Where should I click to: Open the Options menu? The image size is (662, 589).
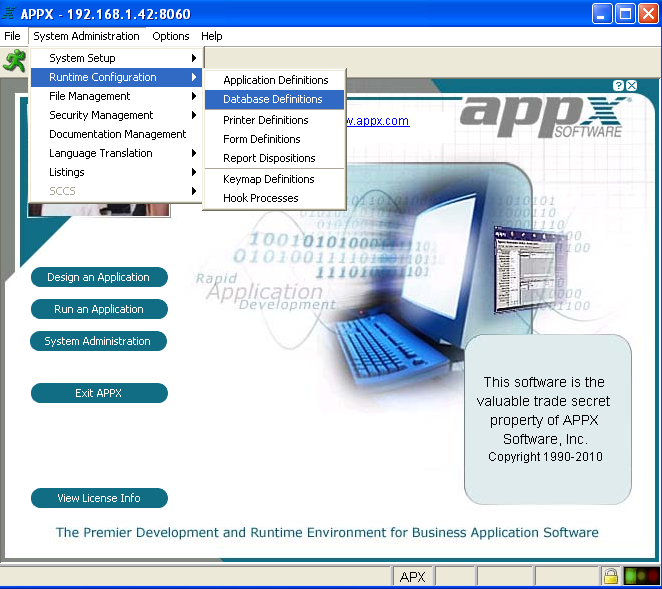coord(170,36)
